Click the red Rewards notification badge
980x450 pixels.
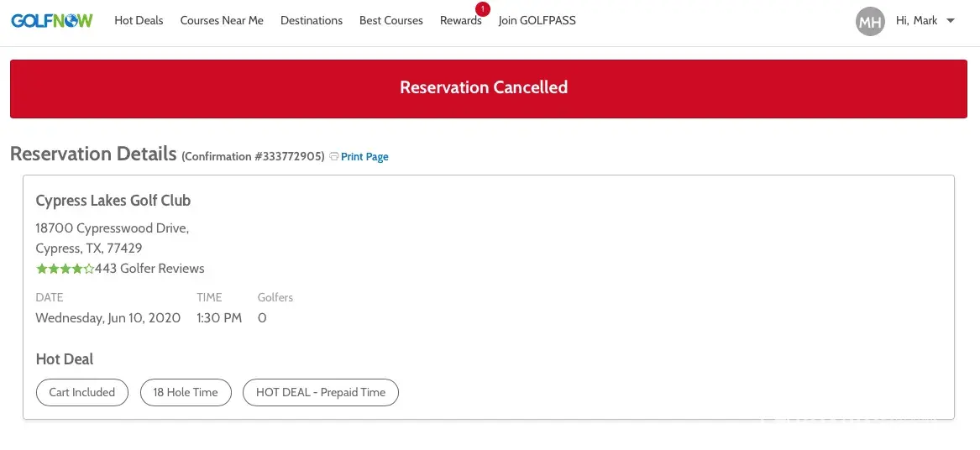tap(482, 9)
